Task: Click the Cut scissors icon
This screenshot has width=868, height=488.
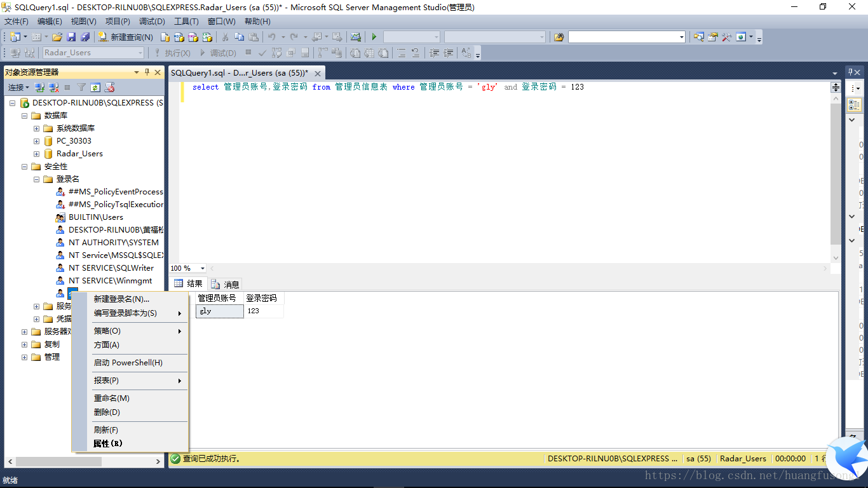Action: [x=225, y=37]
